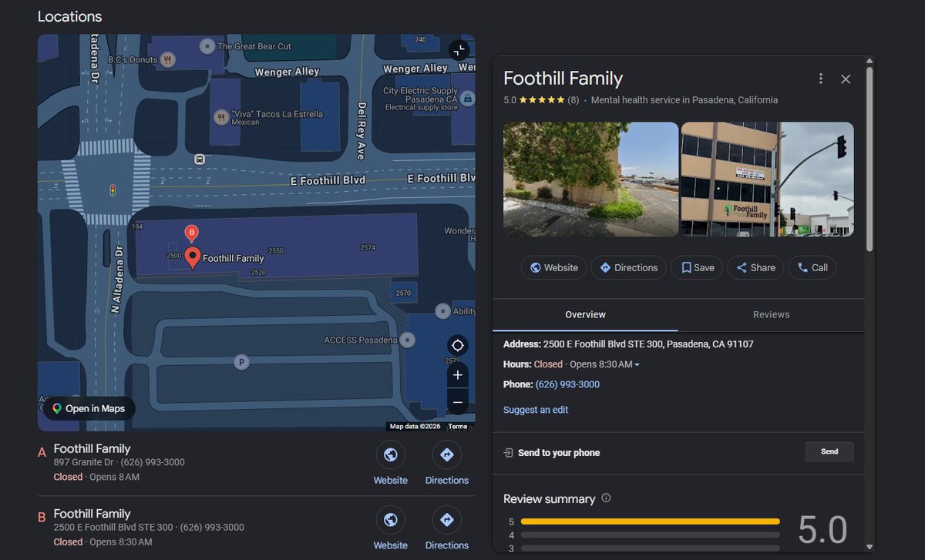925x560 pixels.
Task: Select the City Electric Supply Pasadena label
Action: pos(422,99)
